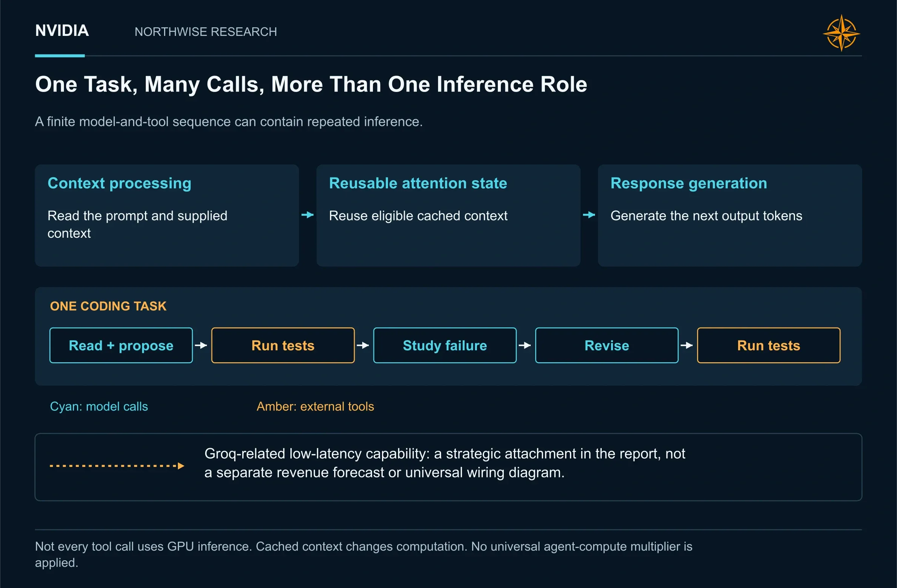Click the subtitle about finite model-and-tool sequence
The height and width of the screenshot is (588, 897).
(x=229, y=122)
